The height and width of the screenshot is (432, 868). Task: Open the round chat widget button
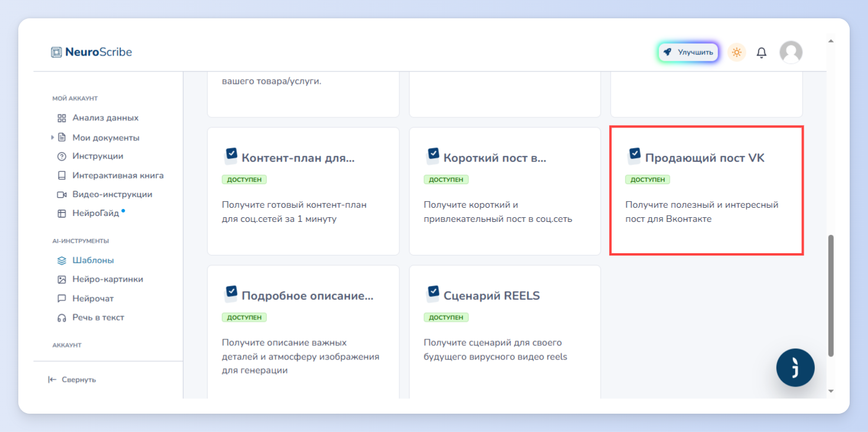coord(795,368)
